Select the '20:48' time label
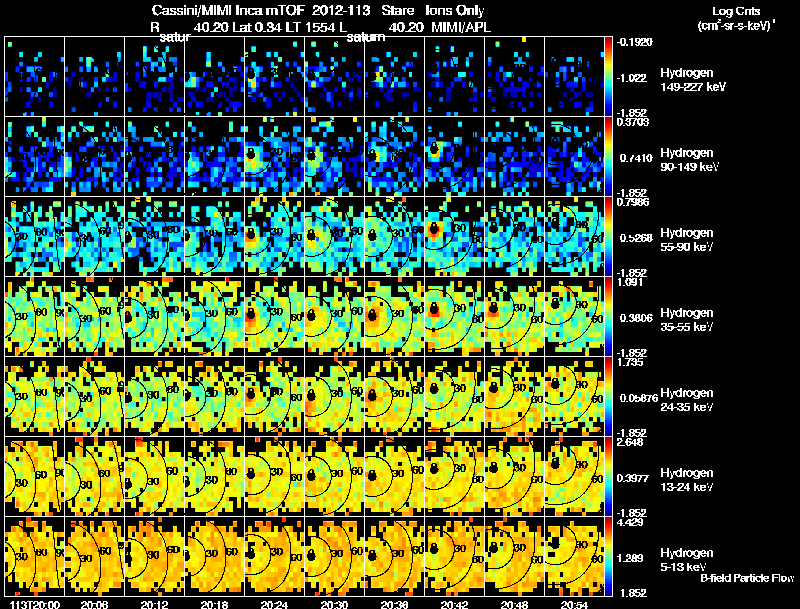Image resolution: width=800 pixels, height=609 pixels. coord(514,605)
